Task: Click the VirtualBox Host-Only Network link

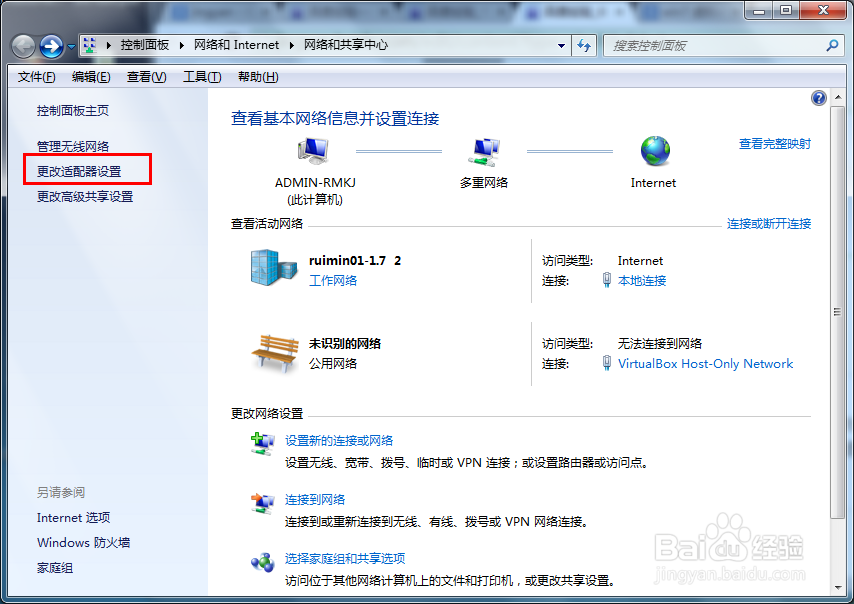Action: (705, 363)
